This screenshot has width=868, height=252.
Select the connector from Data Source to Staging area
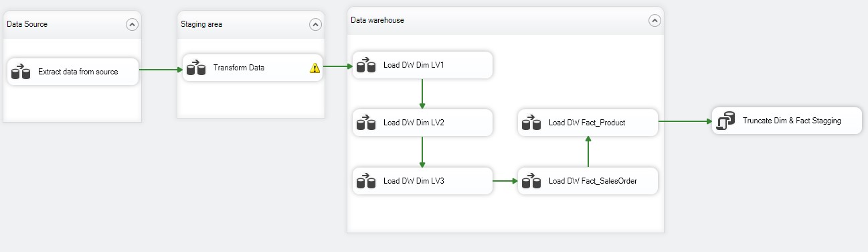161,70
